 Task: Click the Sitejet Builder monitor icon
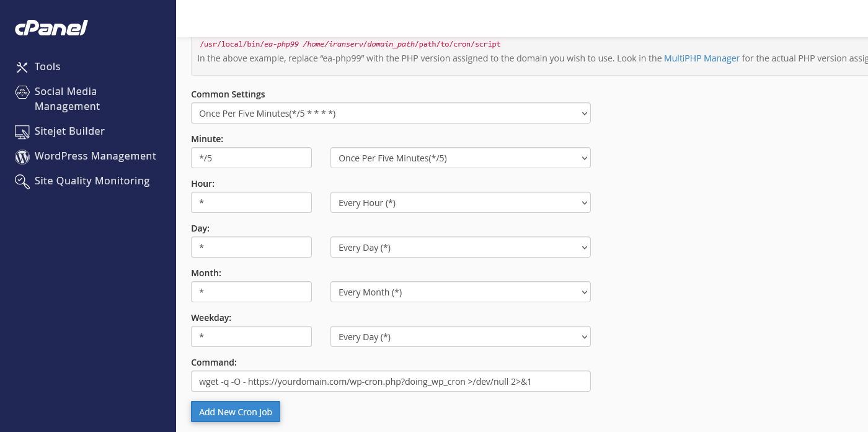tap(22, 132)
